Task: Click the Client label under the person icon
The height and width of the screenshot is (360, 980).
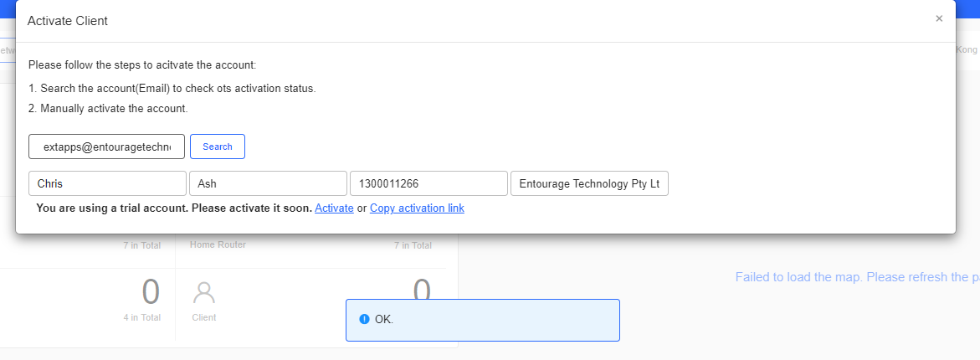Action: [x=204, y=317]
